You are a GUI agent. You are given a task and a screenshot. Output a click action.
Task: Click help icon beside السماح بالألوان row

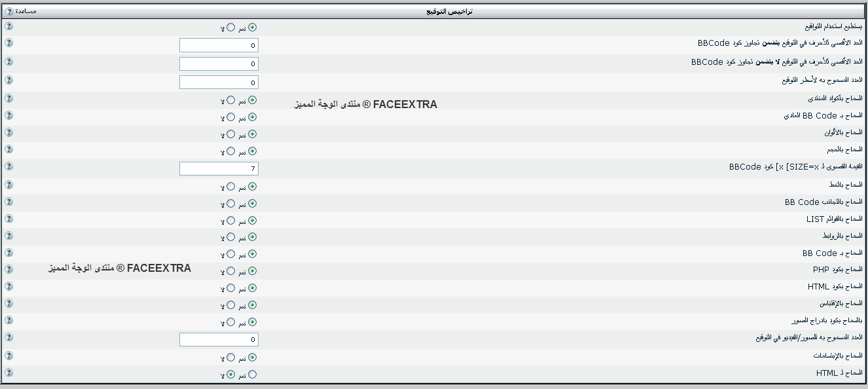pyautogui.click(x=9, y=132)
